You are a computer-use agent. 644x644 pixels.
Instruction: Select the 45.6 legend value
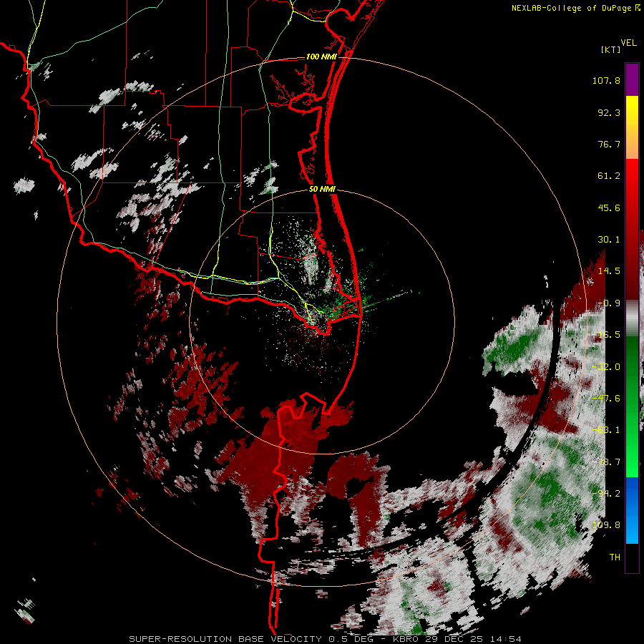coord(609,208)
